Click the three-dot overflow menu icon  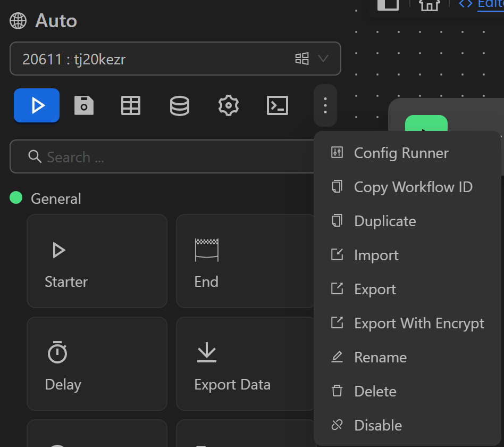point(325,105)
